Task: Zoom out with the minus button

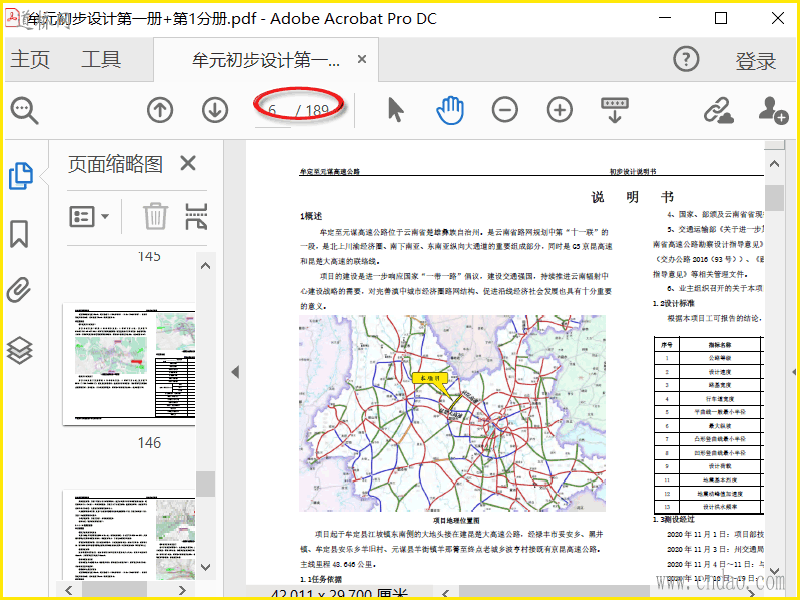Action: [x=505, y=110]
